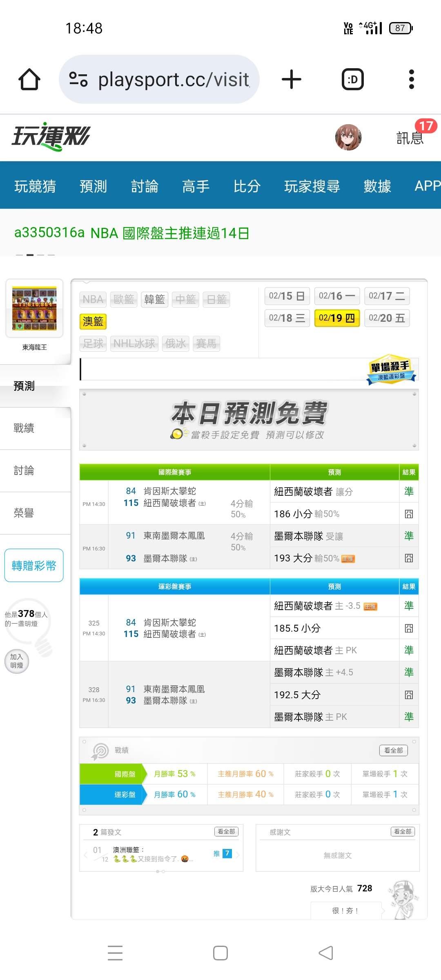Switch to 戰績 sidebar tab
The width and height of the screenshot is (441, 980).
pos(24,428)
